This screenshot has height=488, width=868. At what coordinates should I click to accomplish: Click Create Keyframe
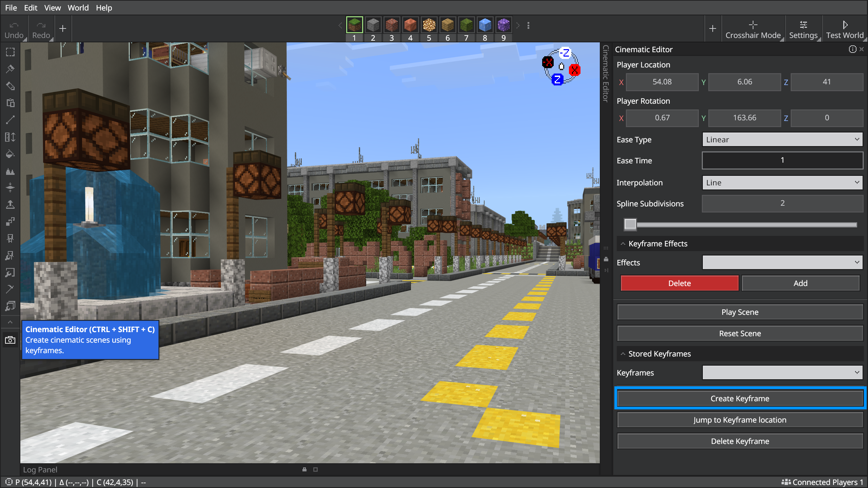point(740,399)
